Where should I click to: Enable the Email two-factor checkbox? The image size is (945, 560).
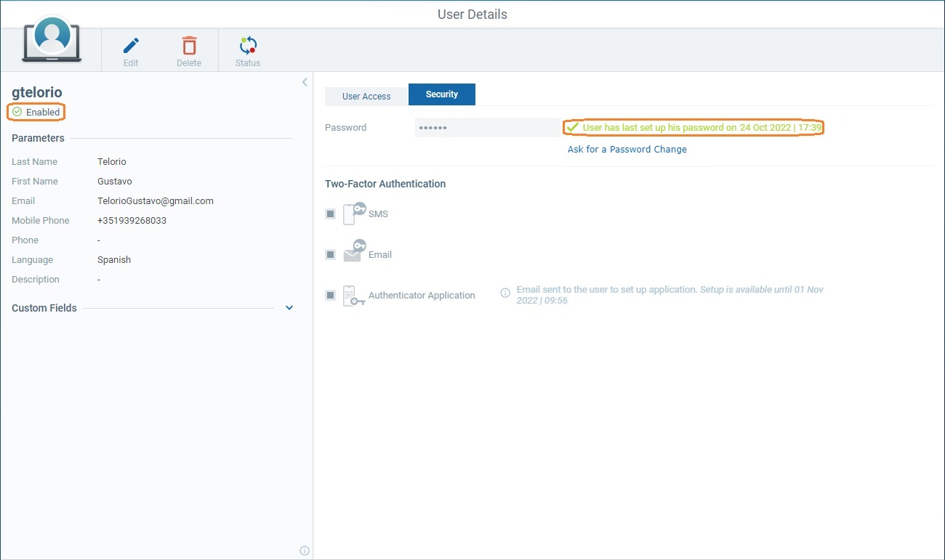[330, 253]
